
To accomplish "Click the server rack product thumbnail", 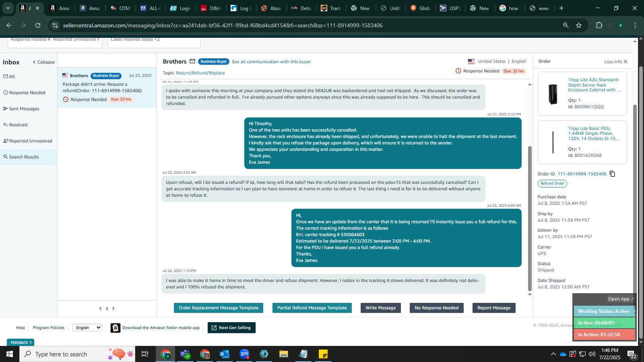I will 553,94.
